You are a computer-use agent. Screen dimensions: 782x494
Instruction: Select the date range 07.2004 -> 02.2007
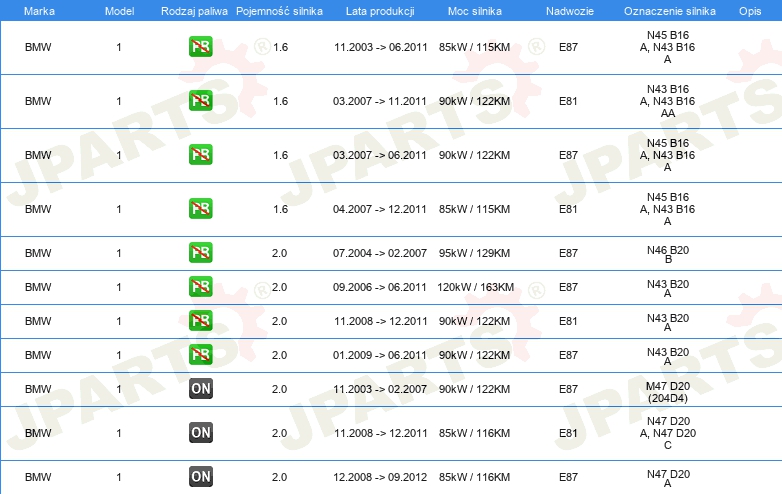pyautogui.click(x=379, y=253)
